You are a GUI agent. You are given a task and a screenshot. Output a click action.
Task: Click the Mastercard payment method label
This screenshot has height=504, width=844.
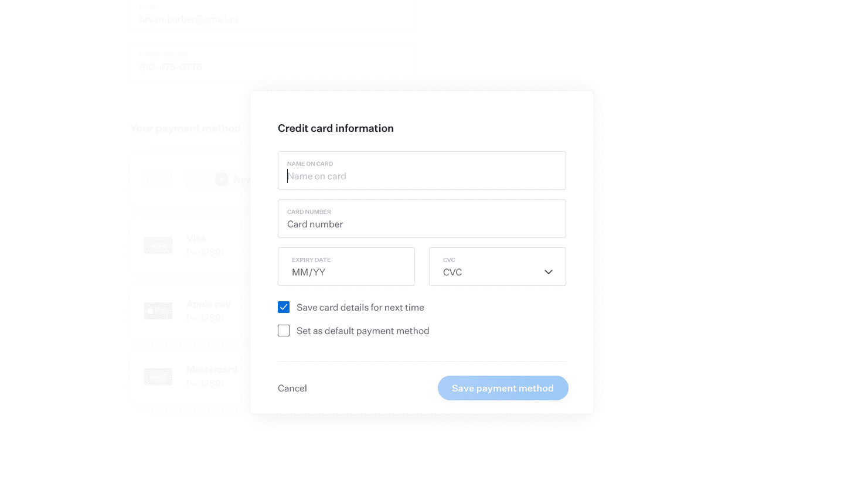pos(212,369)
